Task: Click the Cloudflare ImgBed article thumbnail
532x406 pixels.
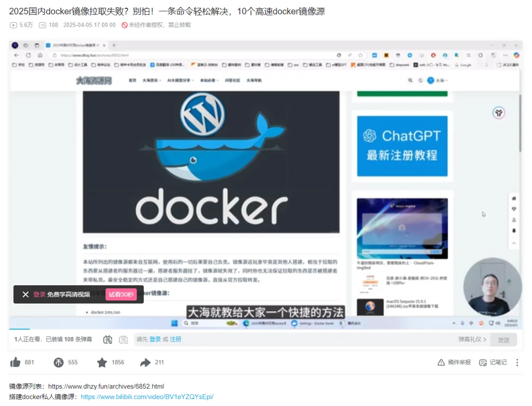Action: click(x=402, y=229)
